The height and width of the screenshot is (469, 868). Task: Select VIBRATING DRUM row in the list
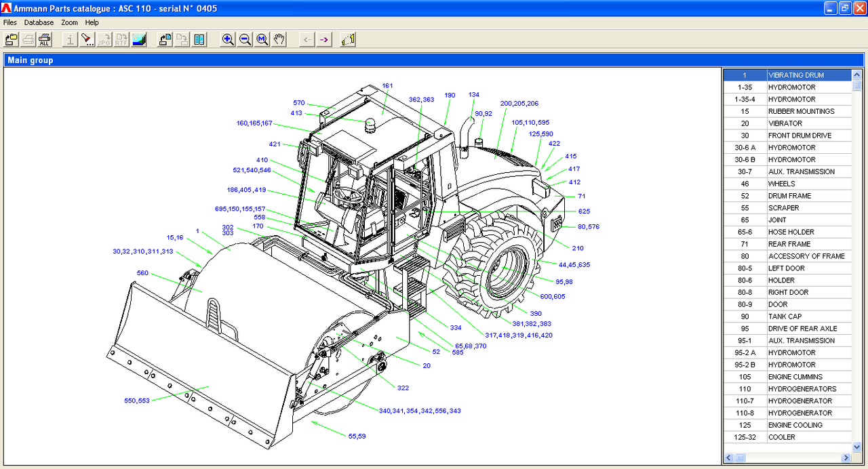(787, 75)
